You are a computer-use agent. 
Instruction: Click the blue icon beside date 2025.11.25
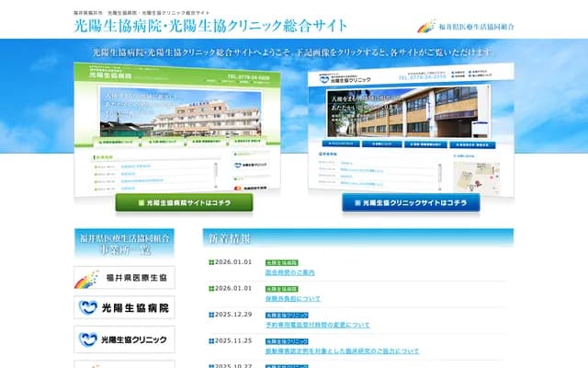pos(211,341)
